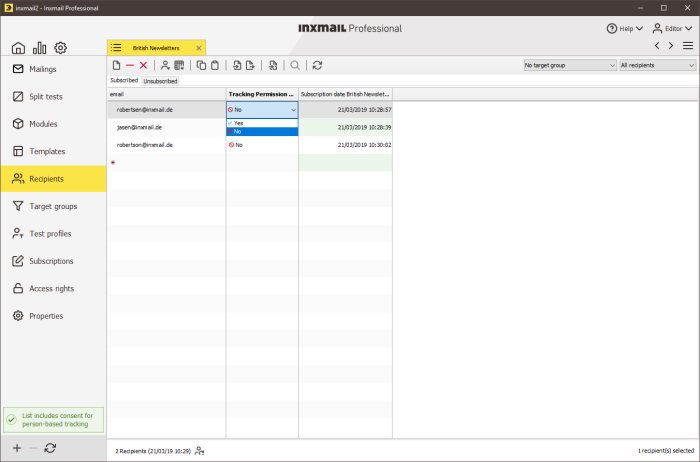
Task: Open the table columns configuration icon
Action: coord(179,66)
